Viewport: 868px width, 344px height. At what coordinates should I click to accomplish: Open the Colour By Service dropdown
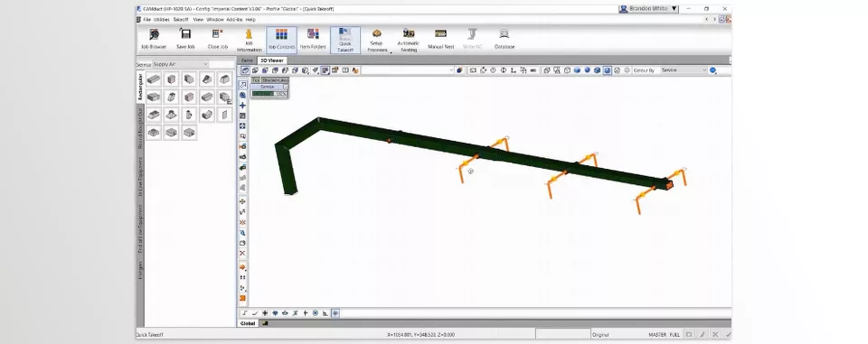click(x=684, y=70)
